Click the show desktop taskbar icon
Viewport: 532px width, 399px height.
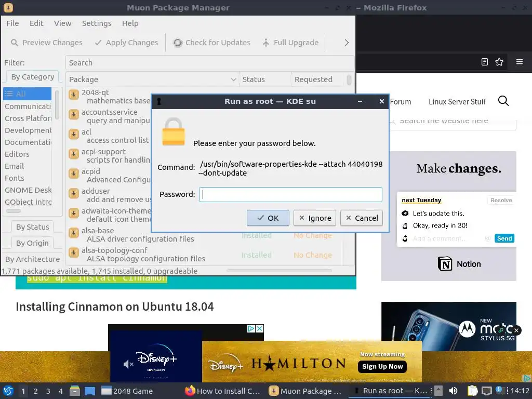pyautogui.click(x=90, y=391)
